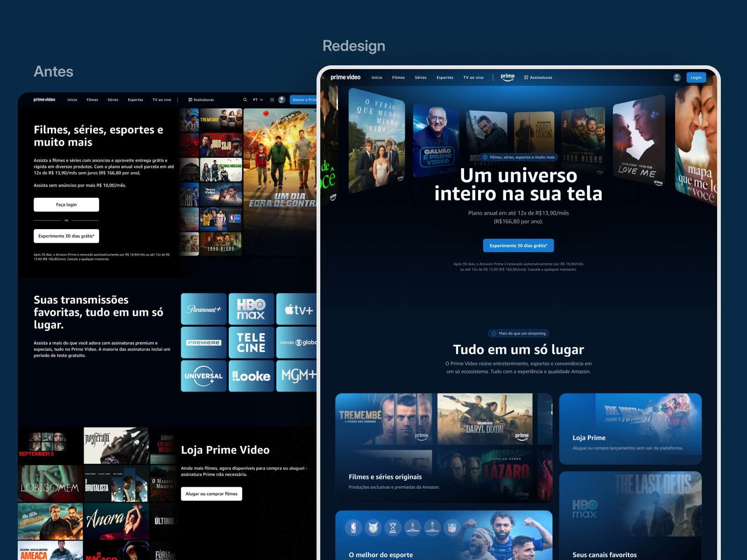Select September 5 movie poster
Viewport: 747px width, 560px height.
(x=50, y=446)
